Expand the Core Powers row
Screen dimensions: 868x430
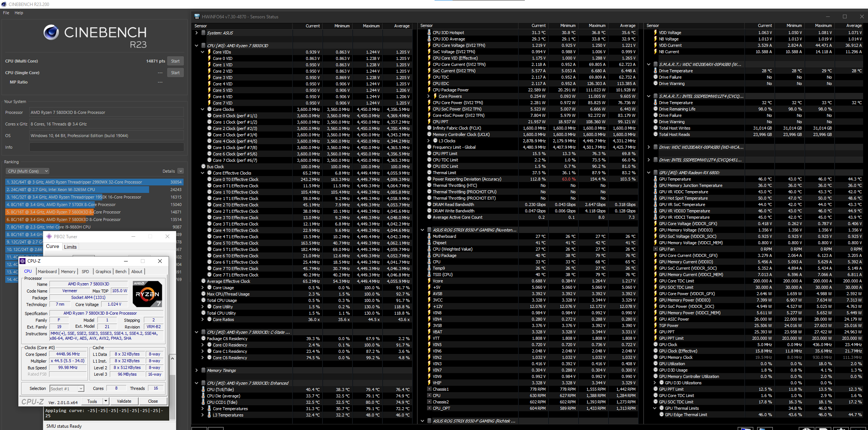coord(429,96)
